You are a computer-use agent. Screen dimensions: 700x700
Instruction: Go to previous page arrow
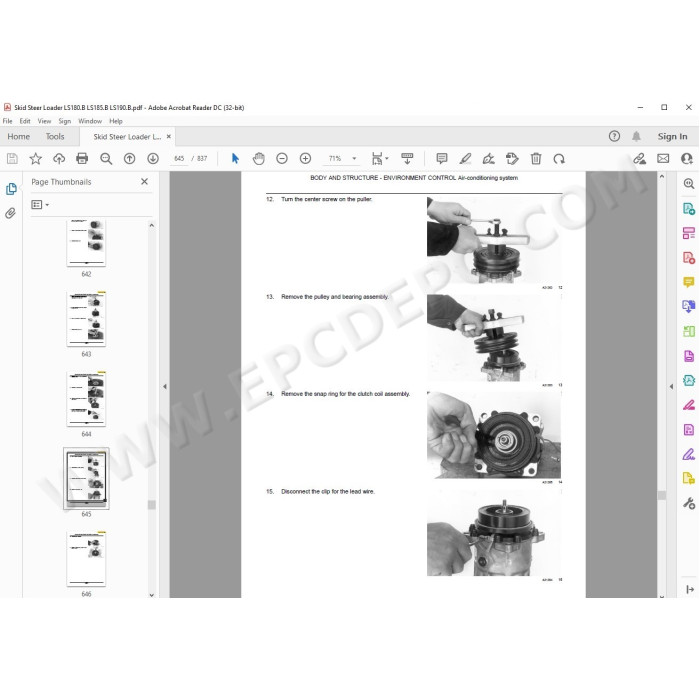(x=129, y=158)
